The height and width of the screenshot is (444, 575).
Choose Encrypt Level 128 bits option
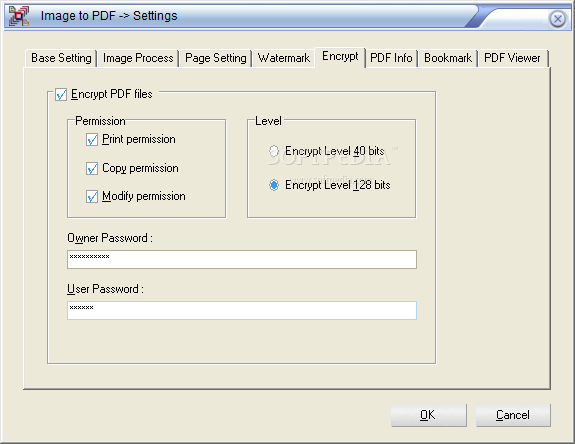[x=274, y=185]
